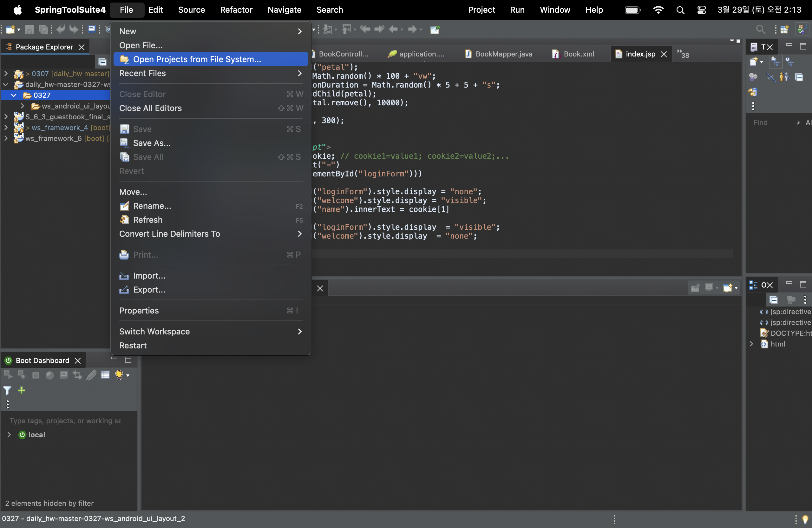Choose Switch Workspace in File menu
Viewport: 812px width, 528px height.
pos(211,332)
